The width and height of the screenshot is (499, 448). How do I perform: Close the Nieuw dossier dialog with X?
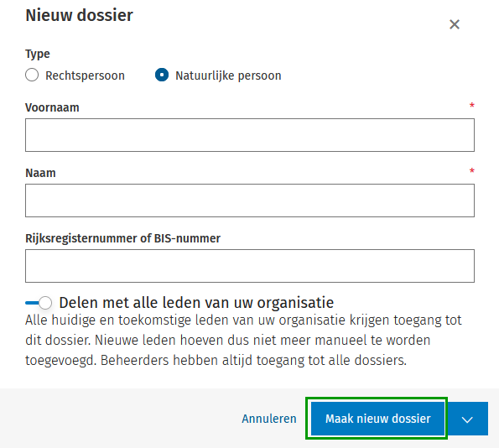[454, 24]
